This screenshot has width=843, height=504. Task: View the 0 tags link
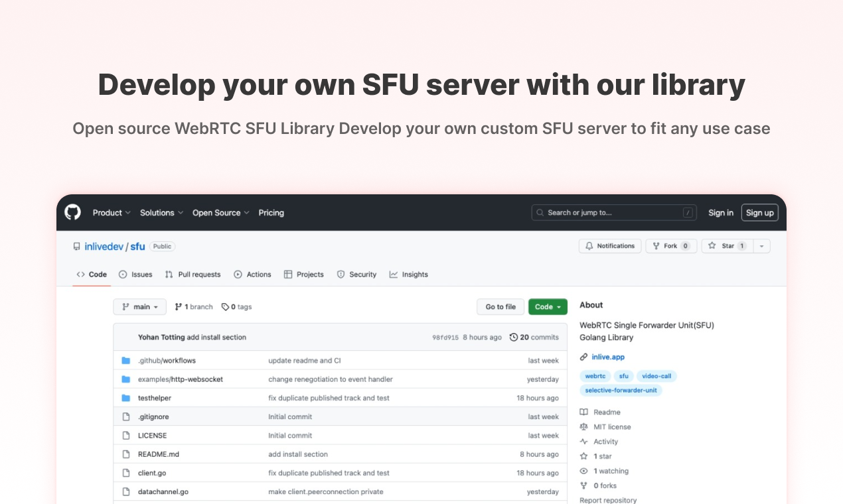[237, 307]
